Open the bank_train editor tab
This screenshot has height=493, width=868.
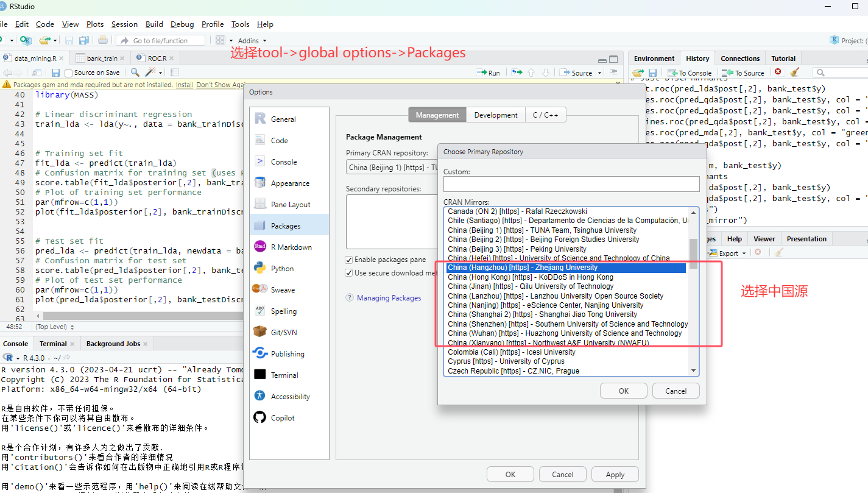(x=102, y=59)
